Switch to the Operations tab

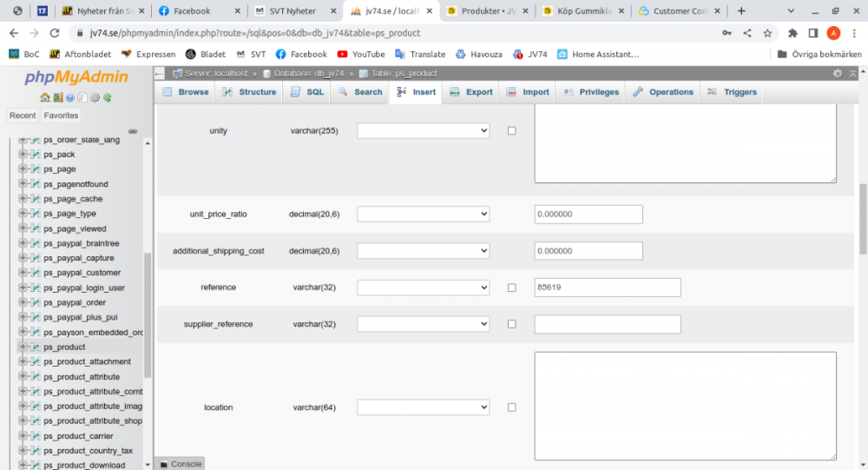pos(663,92)
